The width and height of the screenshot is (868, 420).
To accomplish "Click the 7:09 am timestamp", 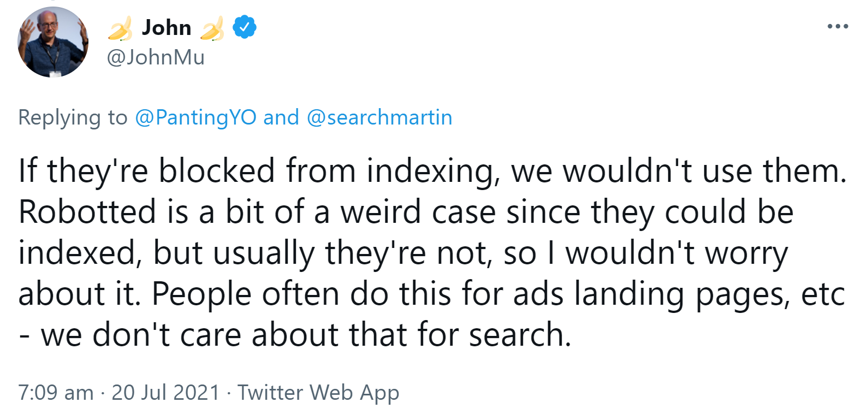I will [x=56, y=392].
